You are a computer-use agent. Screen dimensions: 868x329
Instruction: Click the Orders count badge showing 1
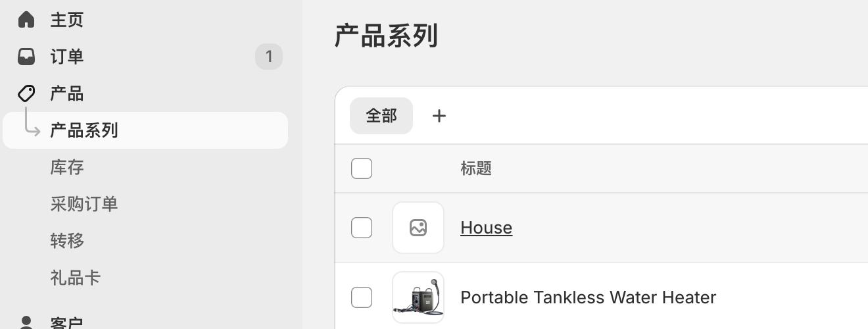(x=269, y=57)
